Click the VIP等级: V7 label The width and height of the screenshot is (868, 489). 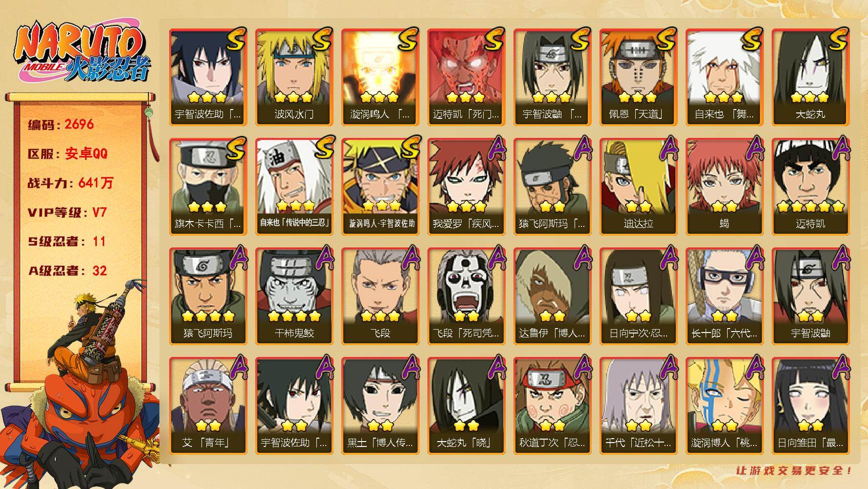tap(67, 212)
